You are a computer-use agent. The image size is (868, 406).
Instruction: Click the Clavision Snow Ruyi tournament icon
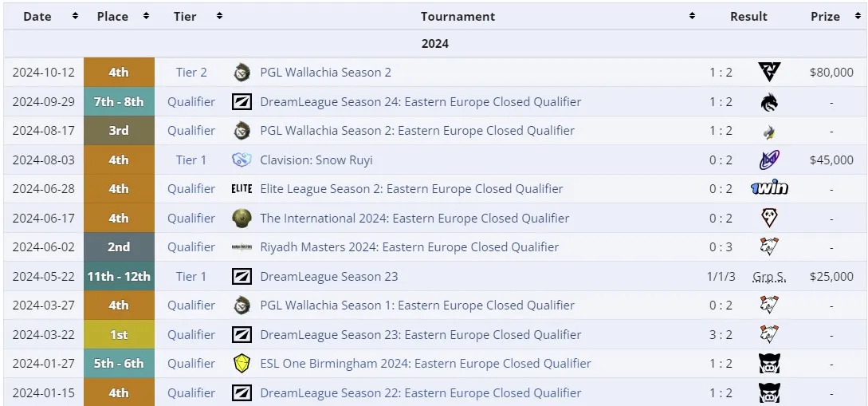pyautogui.click(x=242, y=160)
